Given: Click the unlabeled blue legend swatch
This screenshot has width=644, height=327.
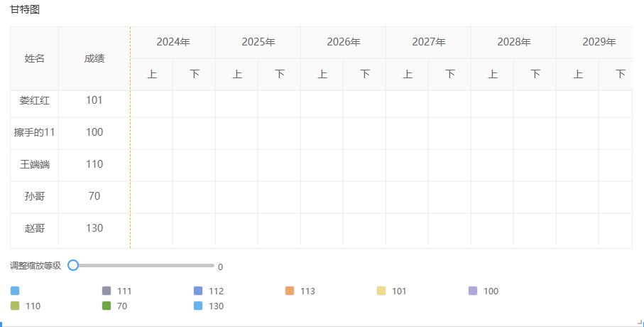Looking at the screenshot, I should 15,291.
